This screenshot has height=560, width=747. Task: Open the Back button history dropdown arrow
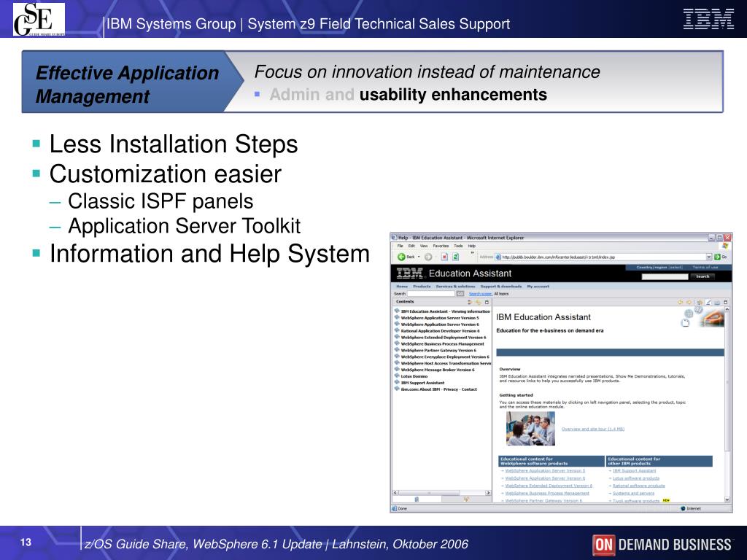(419, 257)
